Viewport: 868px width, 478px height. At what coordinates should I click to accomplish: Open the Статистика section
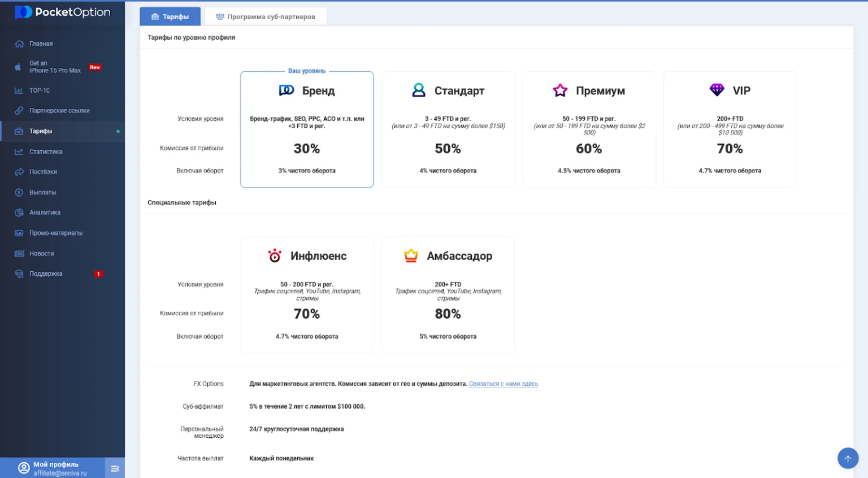[46, 152]
